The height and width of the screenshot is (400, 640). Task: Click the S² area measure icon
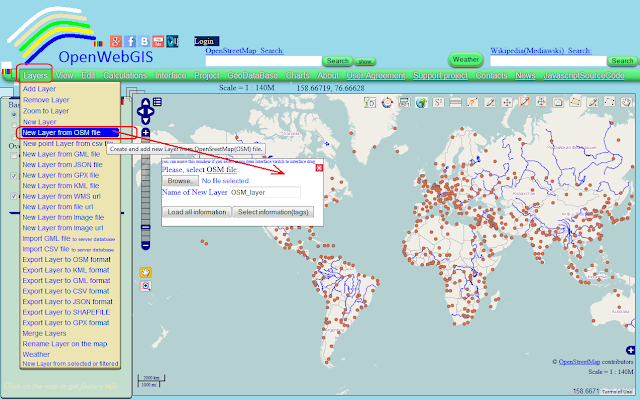click(438, 102)
